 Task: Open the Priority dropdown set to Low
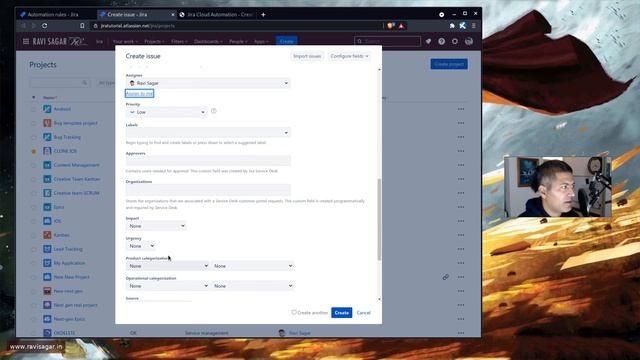click(x=167, y=112)
